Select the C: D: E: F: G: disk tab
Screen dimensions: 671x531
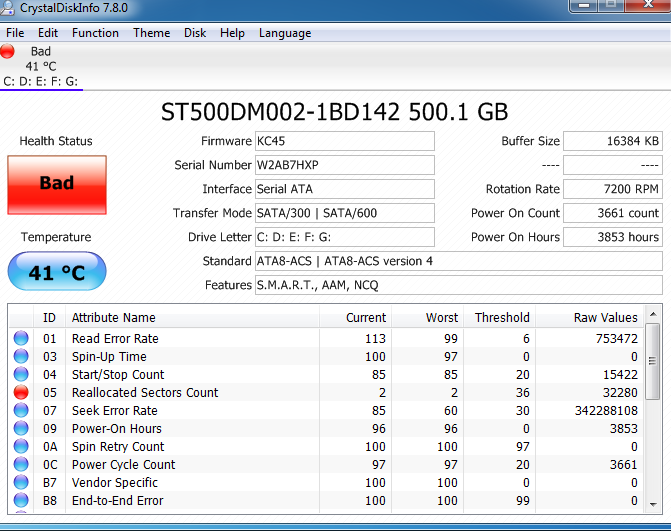41,81
